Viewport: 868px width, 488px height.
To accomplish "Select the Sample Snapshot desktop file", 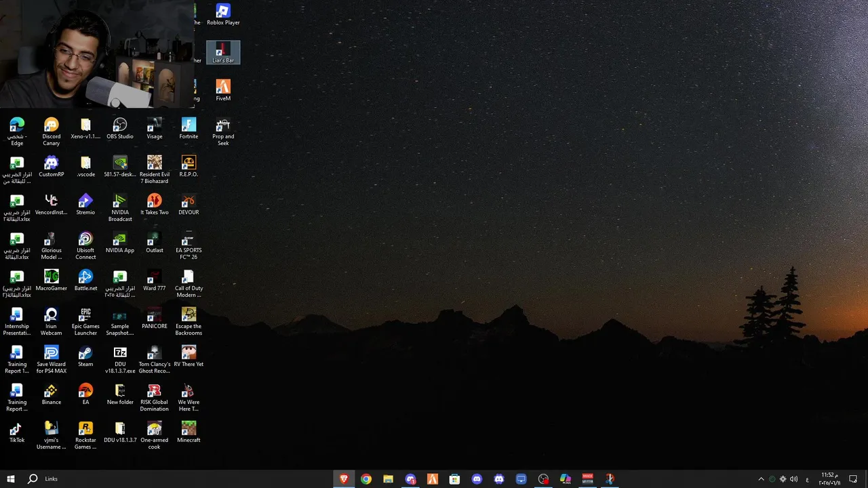I will click(x=120, y=321).
